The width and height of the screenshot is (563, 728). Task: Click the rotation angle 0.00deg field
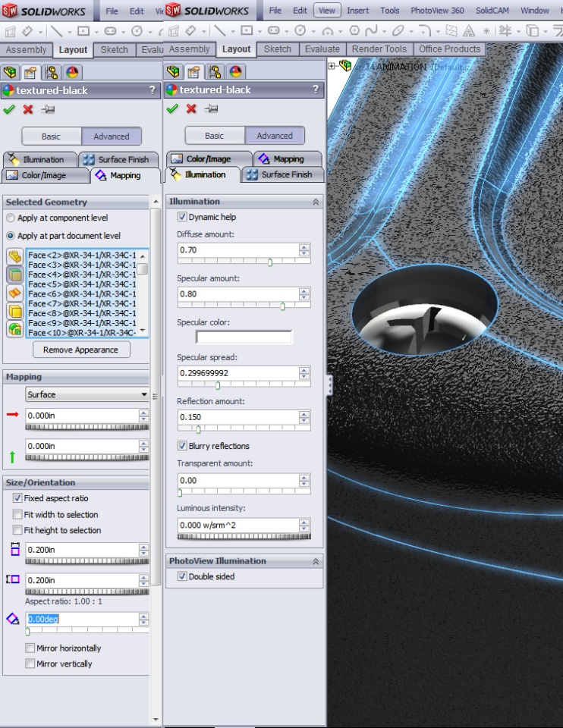click(81, 619)
